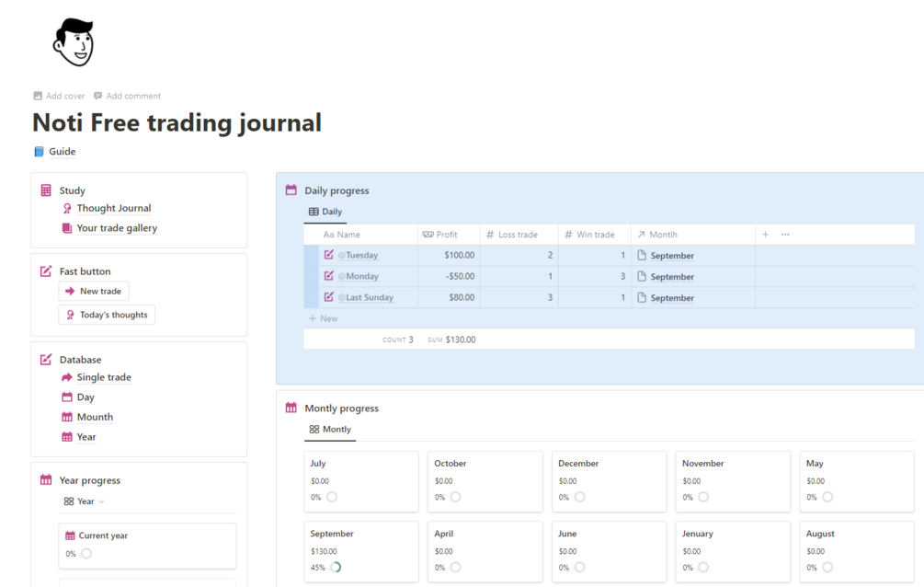924x587 pixels.
Task: Click the Current year calendar icon
Action: [x=70, y=535]
